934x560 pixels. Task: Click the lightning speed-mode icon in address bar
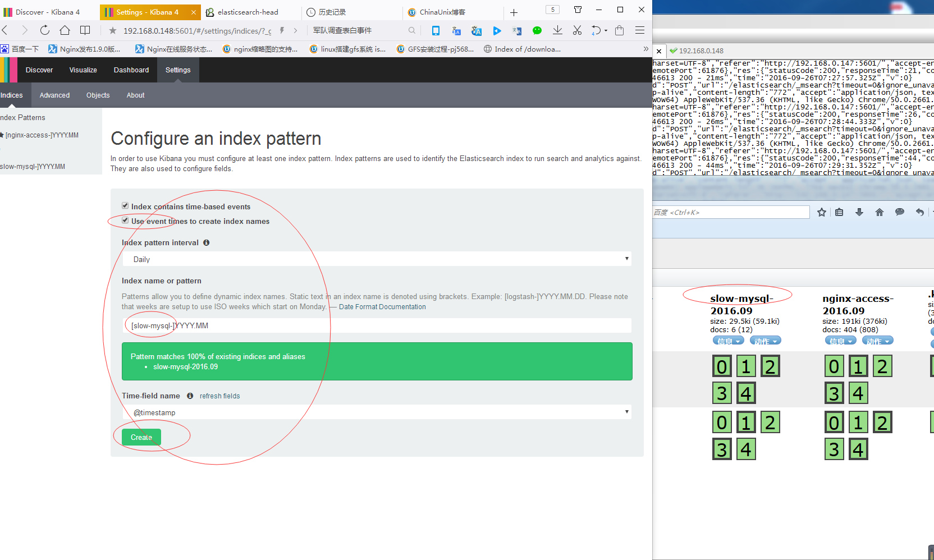282,31
